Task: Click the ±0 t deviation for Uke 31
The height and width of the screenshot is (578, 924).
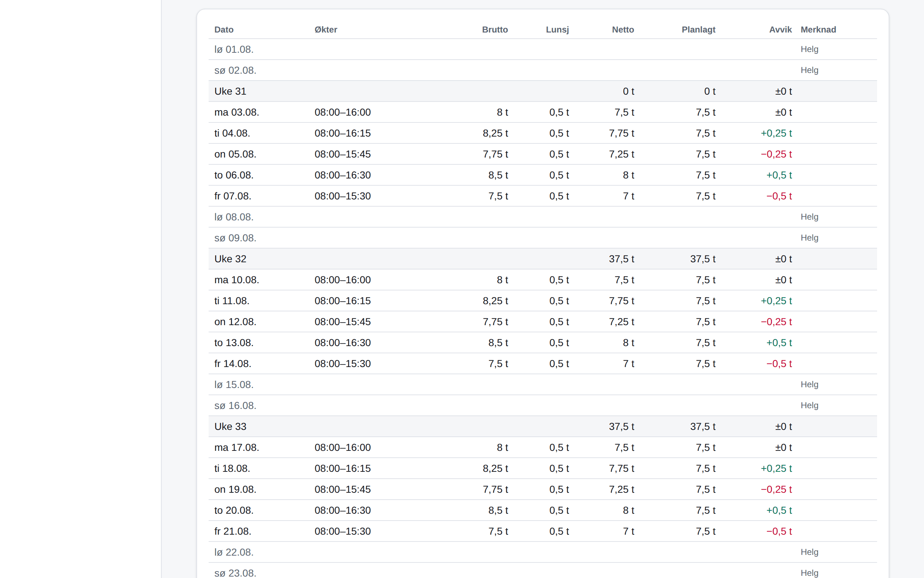Action: click(x=784, y=91)
